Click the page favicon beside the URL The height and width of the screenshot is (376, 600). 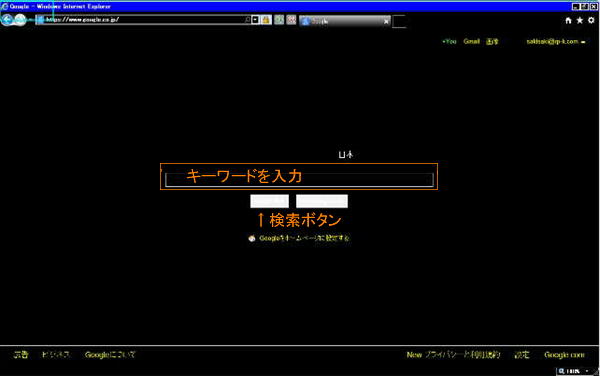click(40, 20)
